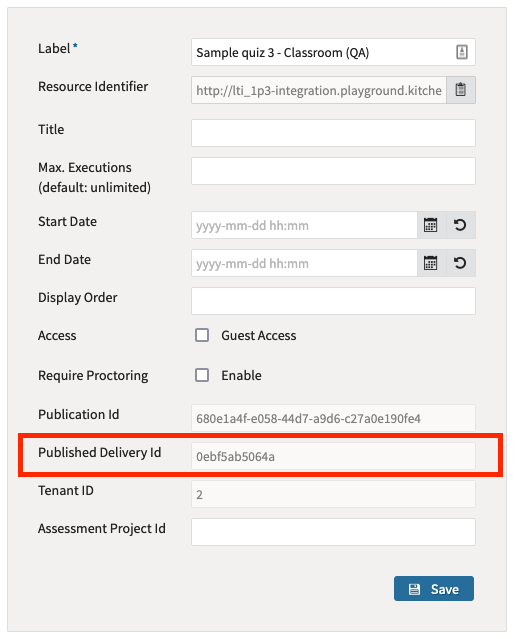The height and width of the screenshot is (639, 516).
Task: Focus the Title input field
Action: point(333,133)
